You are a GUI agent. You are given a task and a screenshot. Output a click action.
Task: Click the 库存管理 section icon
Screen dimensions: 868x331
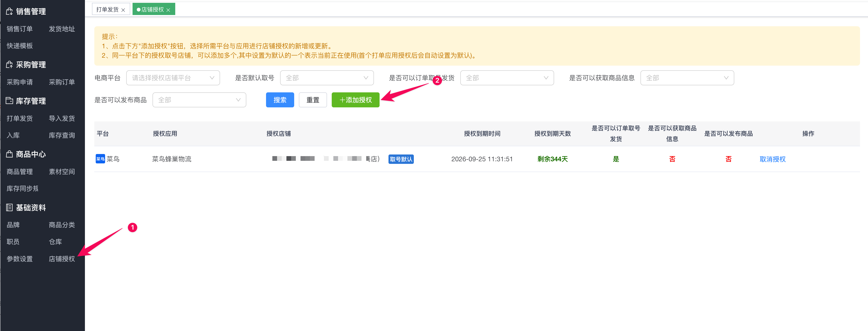point(9,101)
